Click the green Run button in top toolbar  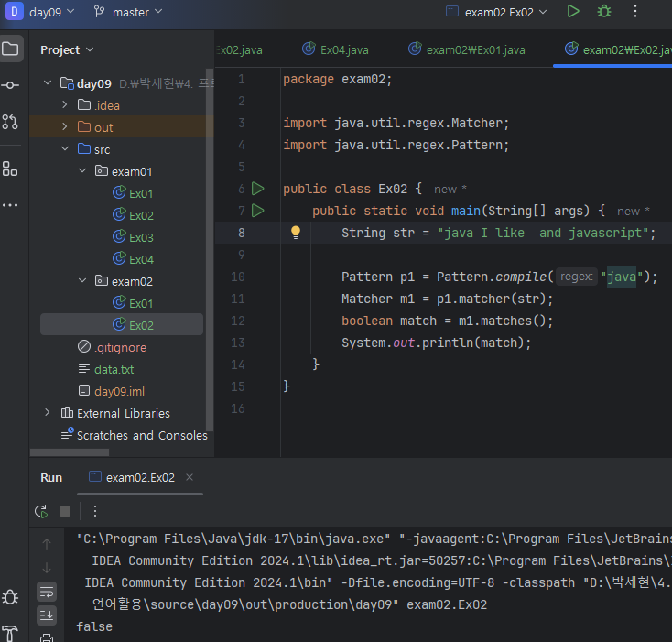pyautogui.click(x=573, y=12)
